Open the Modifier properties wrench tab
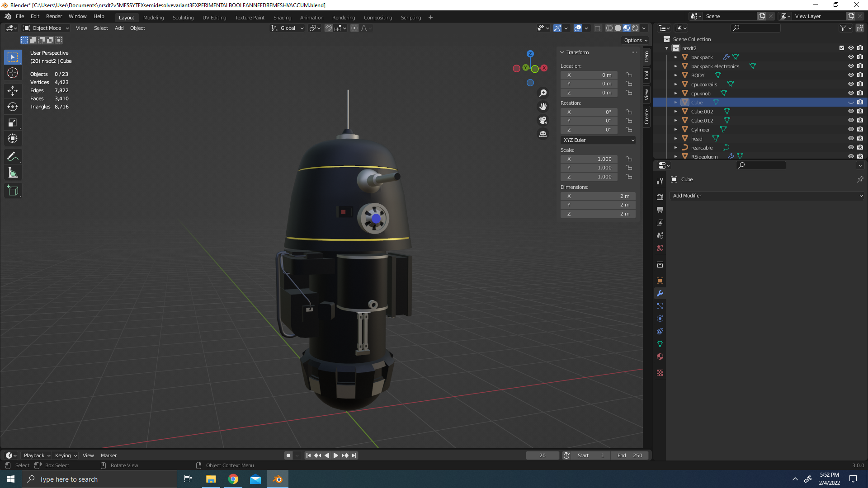The width and height of the screenshot is (868, 488). [660, 293]
